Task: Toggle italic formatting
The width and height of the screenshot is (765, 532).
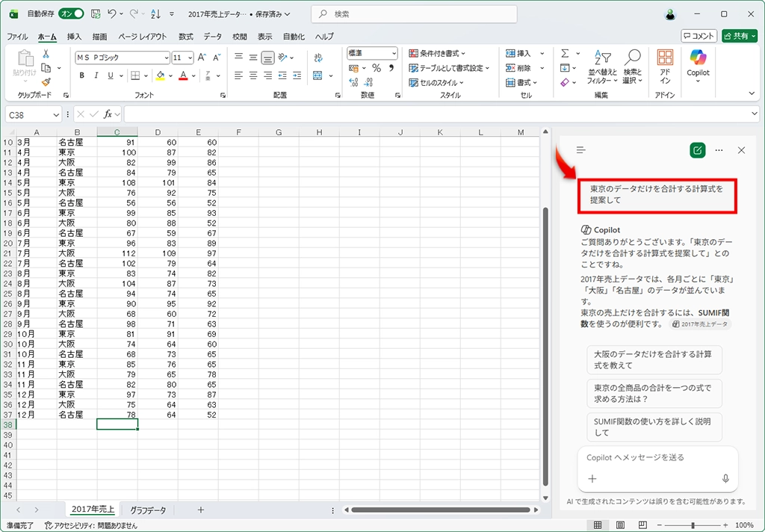Action: coord(96,75)
